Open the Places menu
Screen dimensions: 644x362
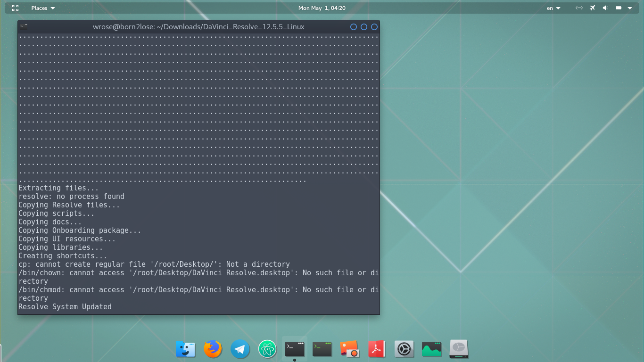click(43, 8)
